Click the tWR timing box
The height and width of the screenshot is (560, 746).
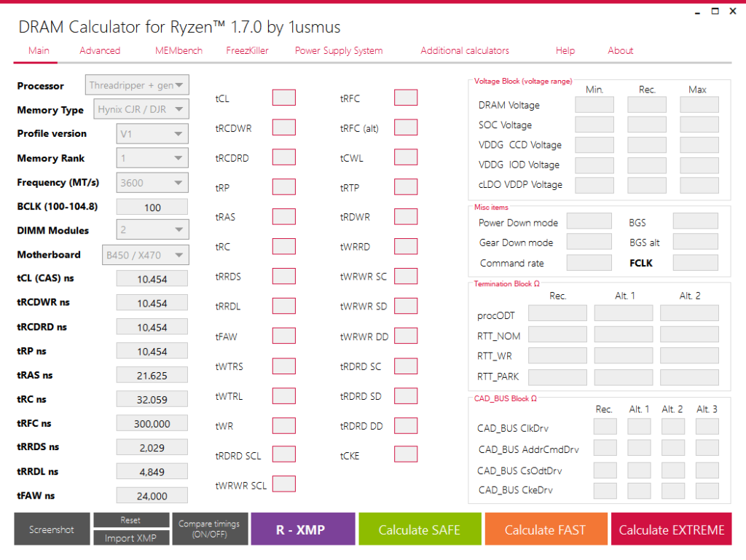click(284, 425)
